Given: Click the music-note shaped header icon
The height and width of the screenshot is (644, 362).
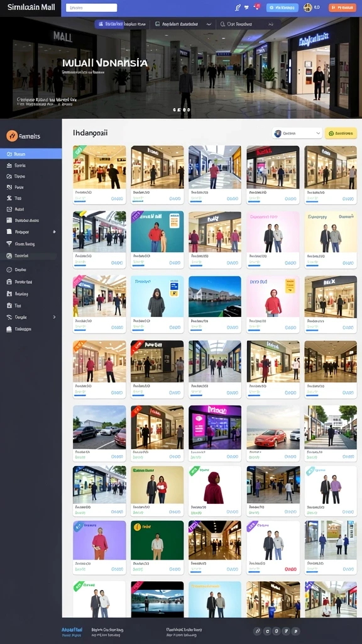Looking at the screenshot, I should [237, 8].
